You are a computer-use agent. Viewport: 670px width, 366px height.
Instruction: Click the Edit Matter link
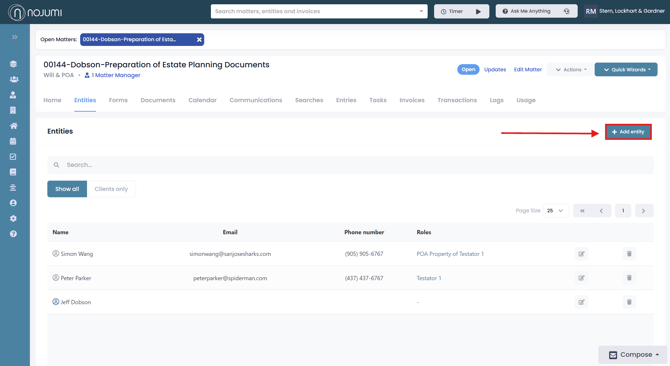(x=528, y=70)
